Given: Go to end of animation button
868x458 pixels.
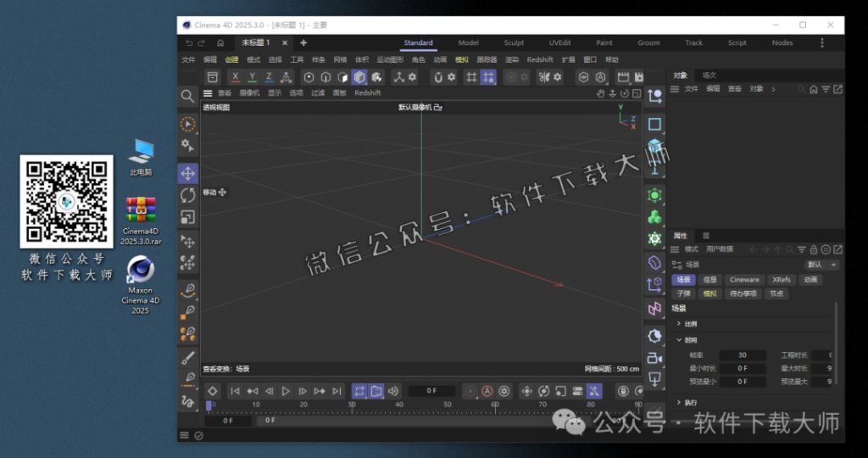Looking at the screenshot, I should tap(337, 391).
